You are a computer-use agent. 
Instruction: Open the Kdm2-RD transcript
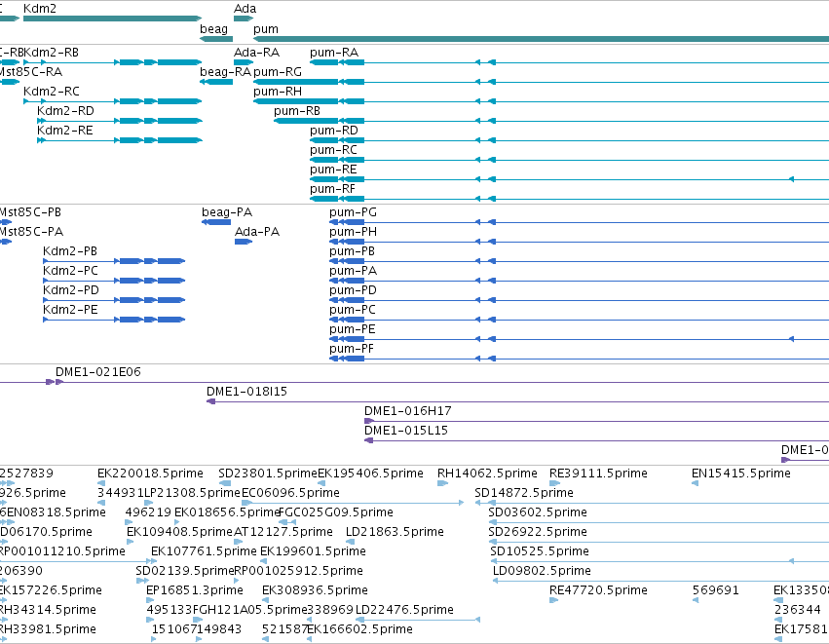coord(65,111)
